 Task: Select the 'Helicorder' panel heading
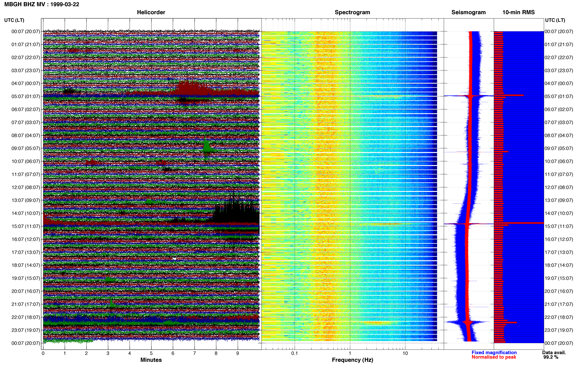(151, 12)
